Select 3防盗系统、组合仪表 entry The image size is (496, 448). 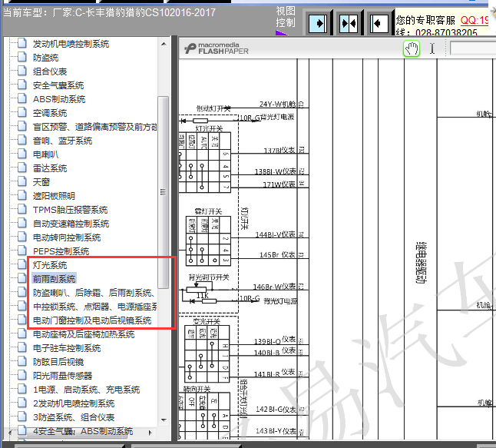[74, 417]
